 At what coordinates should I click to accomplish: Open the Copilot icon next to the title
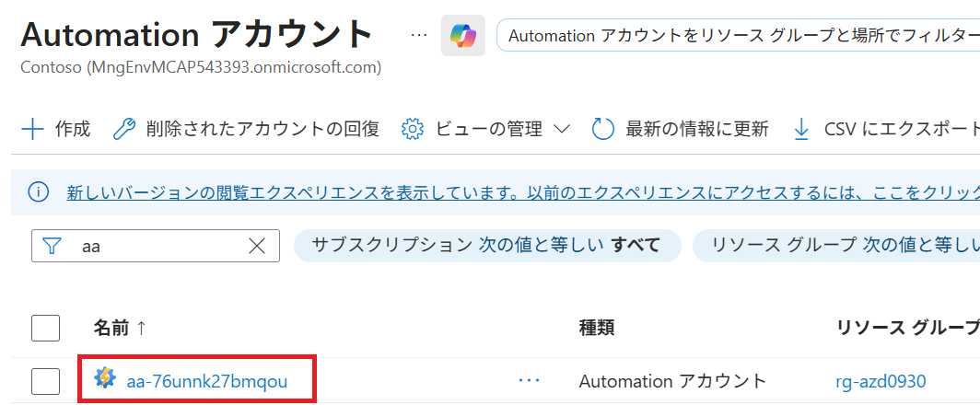pyautogui.click(x=463, y=36)
